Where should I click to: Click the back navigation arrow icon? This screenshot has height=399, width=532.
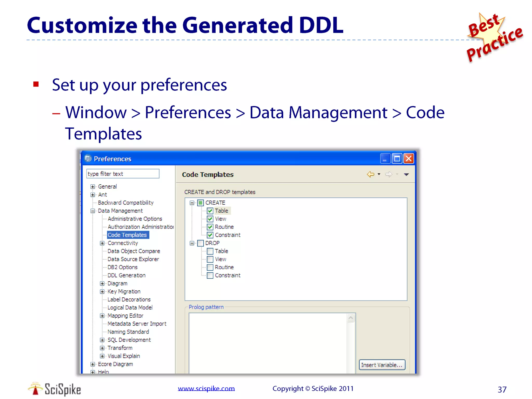(370, 174)
